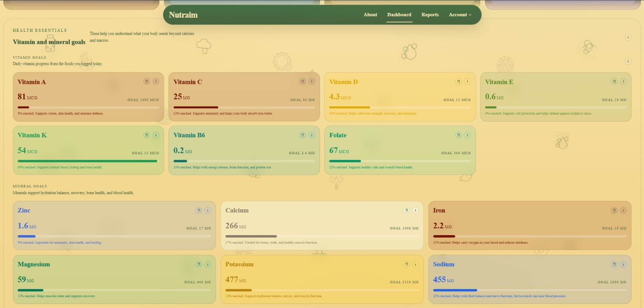Click the Vitamin K progress bar
The image size is (644, 308).
88,161
